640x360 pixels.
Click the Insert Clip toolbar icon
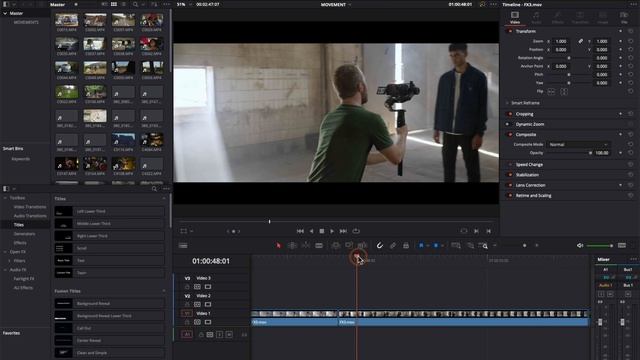(336, 245)
